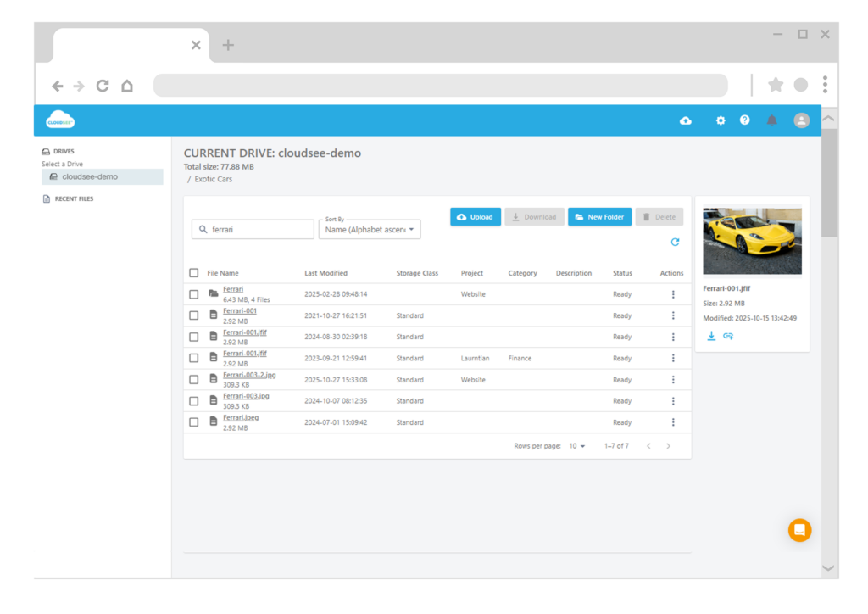Viewport: 868px width, 614px height.
Task: Change the rows per page value
Action: 577,445
